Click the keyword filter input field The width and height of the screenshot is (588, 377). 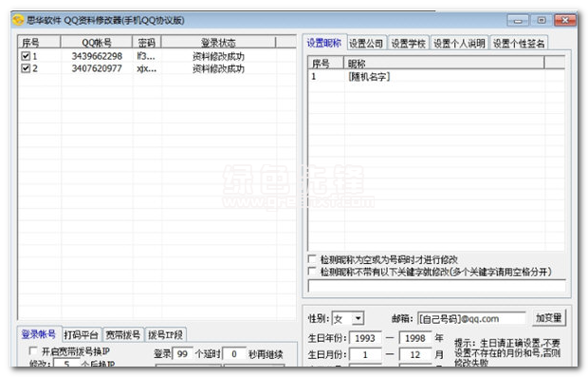tap(437, 287)
